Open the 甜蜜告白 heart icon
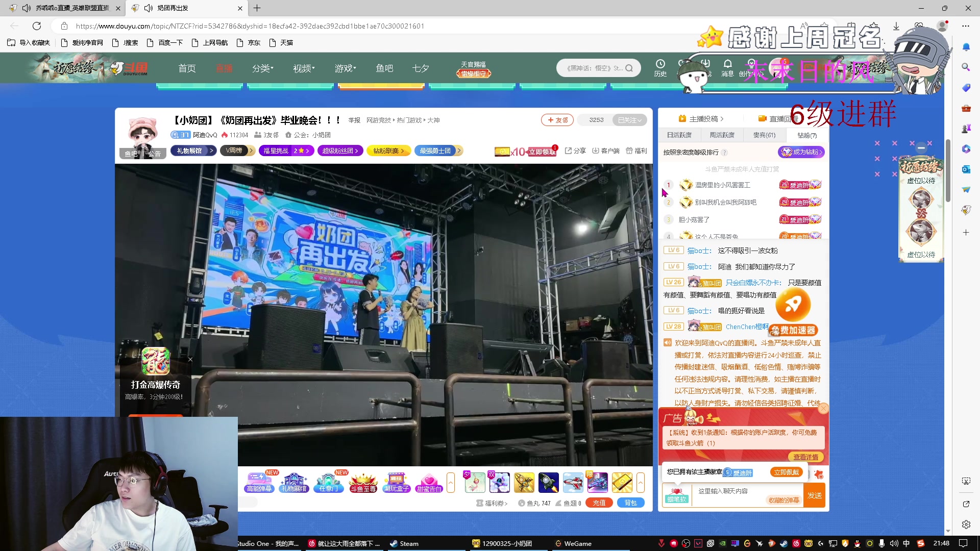 pos(429,482)
